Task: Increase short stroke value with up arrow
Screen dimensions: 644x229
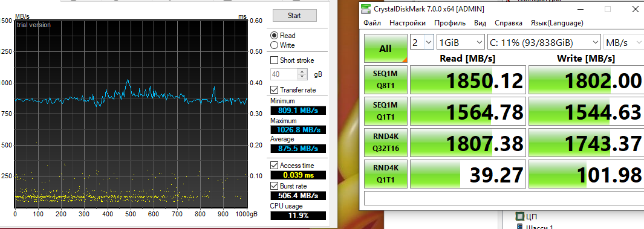Action: pos(303,72)
